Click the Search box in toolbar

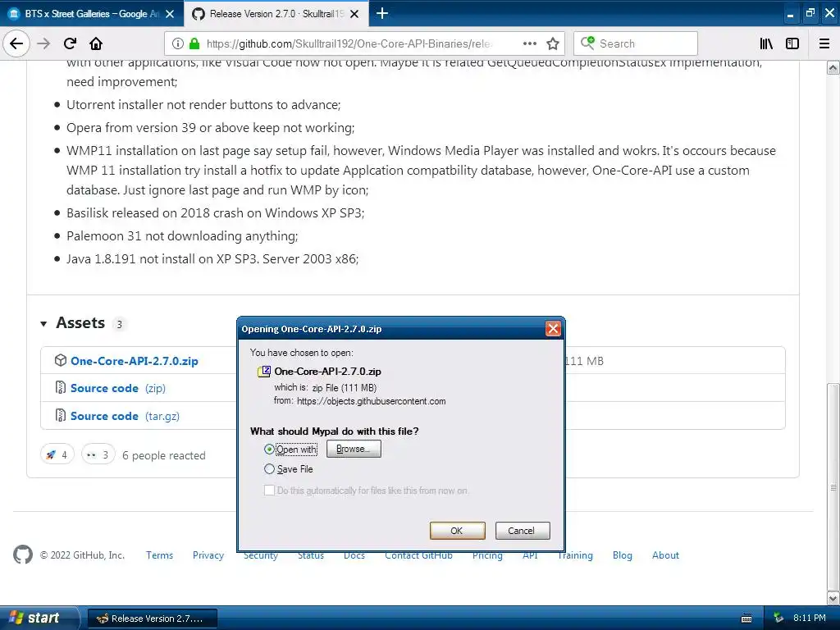pyautogui.click(x=636, y=43)
